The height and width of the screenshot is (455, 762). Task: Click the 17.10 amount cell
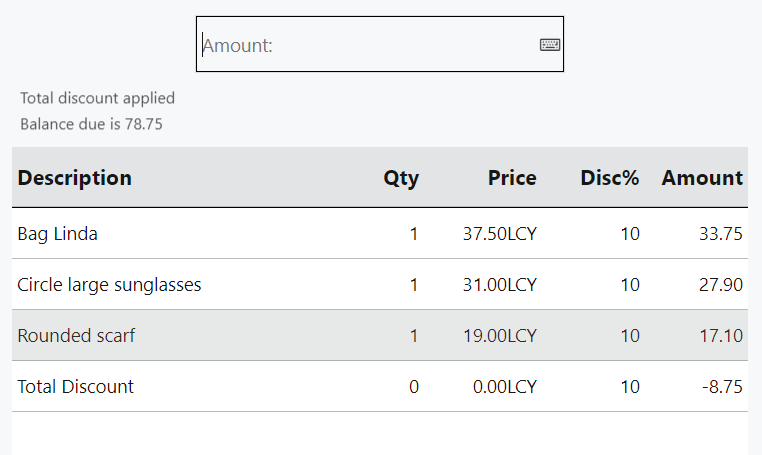tap(721, 336)
